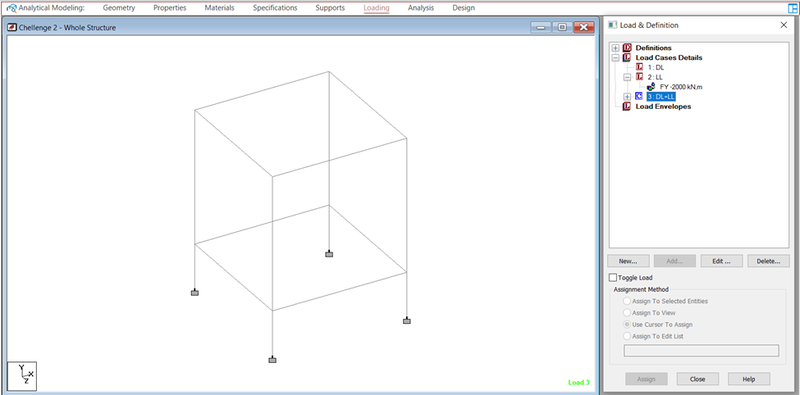
Task: Collapse the 2 : LL load case
Action: click(x=628, y=77)
